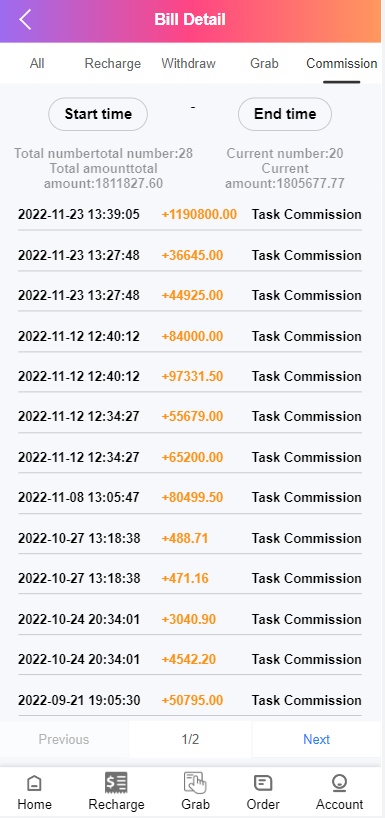Screen dimensions: 385x818
Task: Go to the Next page
Action: pos(317,739)
